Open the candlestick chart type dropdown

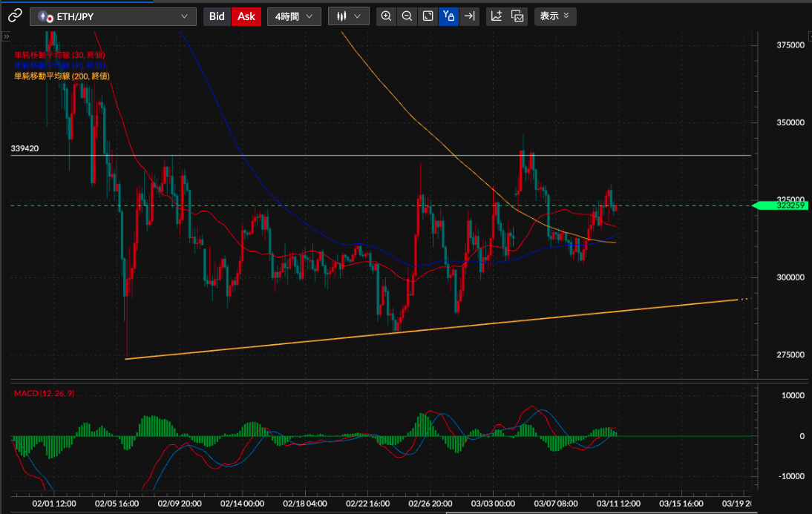(348, 16)
